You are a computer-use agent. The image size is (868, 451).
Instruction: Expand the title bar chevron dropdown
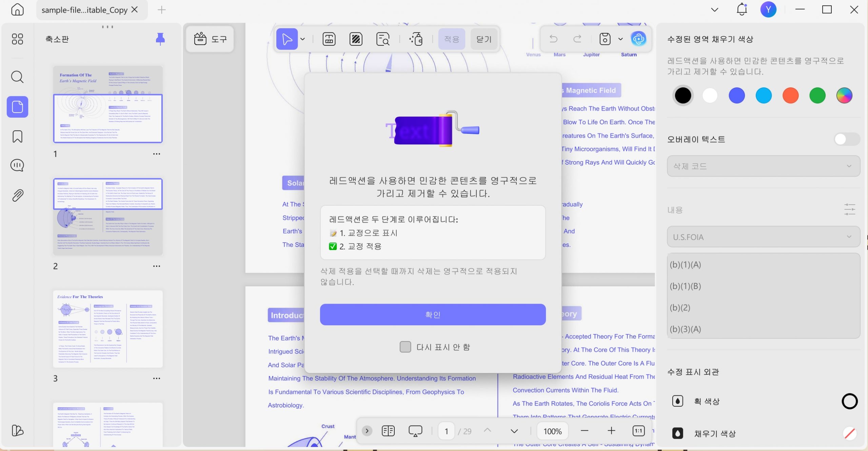point(714,9)
